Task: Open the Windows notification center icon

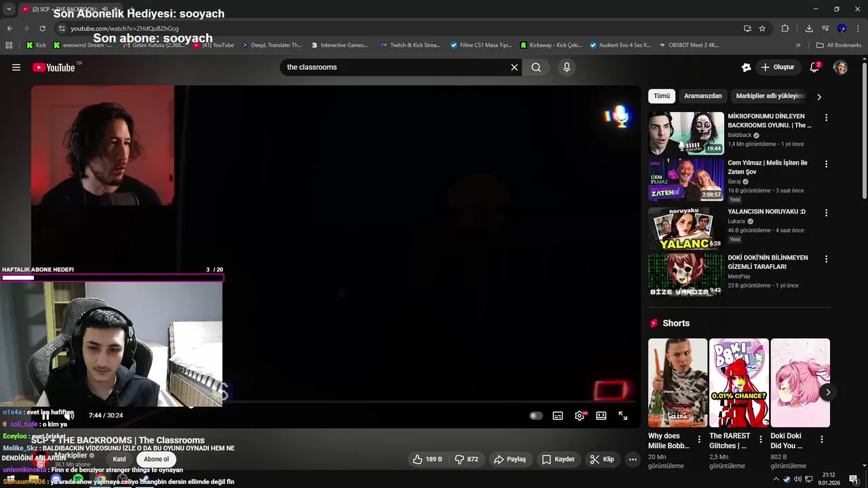Action: click(x=854, y=479)
